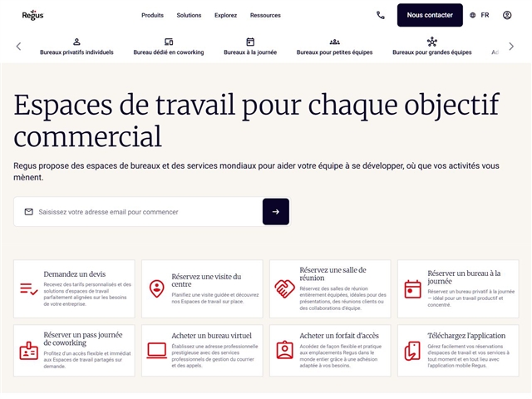Click the phone app icon for Téléchargez l'application
Screen dimensions: 532x399
click(412, 351)
